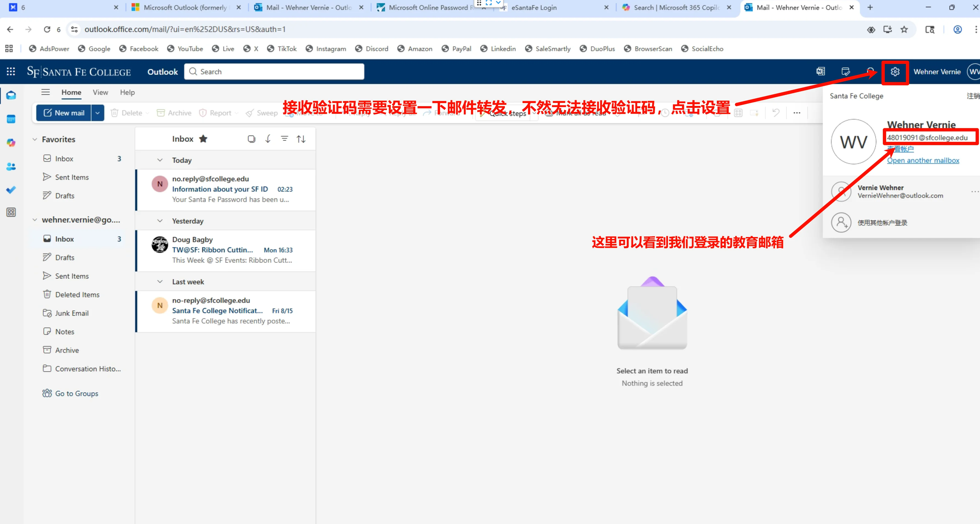Image resolution: width=980 pixels, height=524 pixels.
Task: Open the My Day panel icon
Action: [x=845, y=72]
